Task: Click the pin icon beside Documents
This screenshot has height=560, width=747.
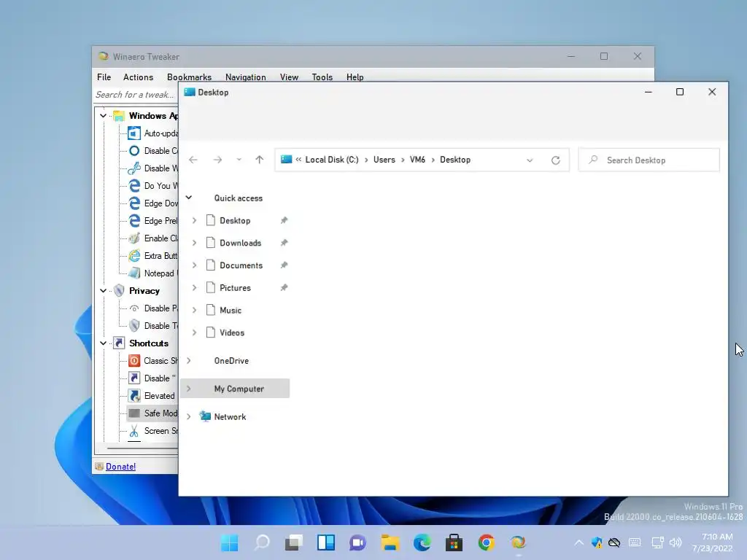Action: pos(284,265)
